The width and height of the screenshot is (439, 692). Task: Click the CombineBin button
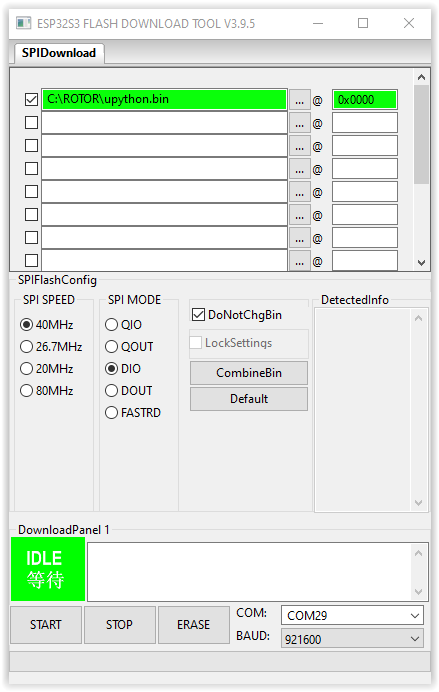pos(249,373)
